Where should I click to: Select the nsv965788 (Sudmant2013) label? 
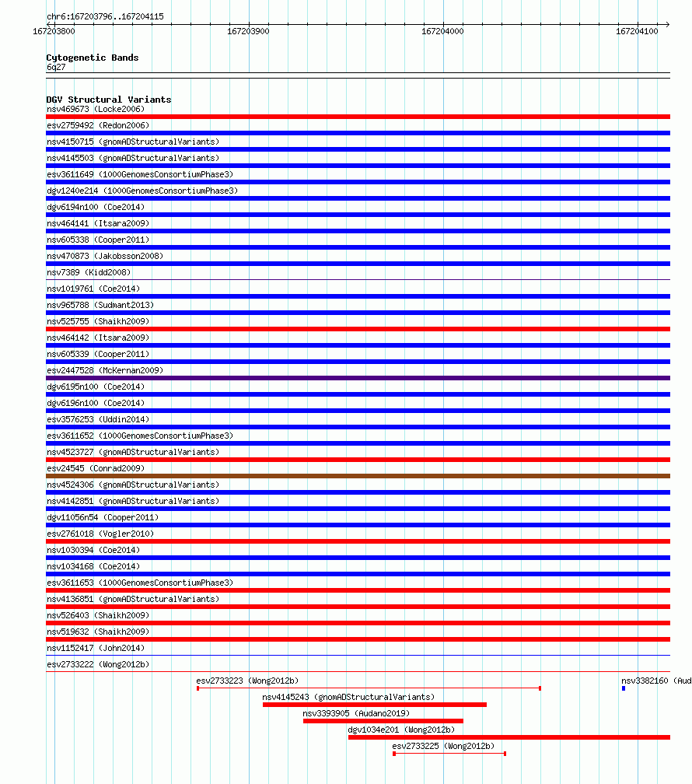tap(100, 305)
